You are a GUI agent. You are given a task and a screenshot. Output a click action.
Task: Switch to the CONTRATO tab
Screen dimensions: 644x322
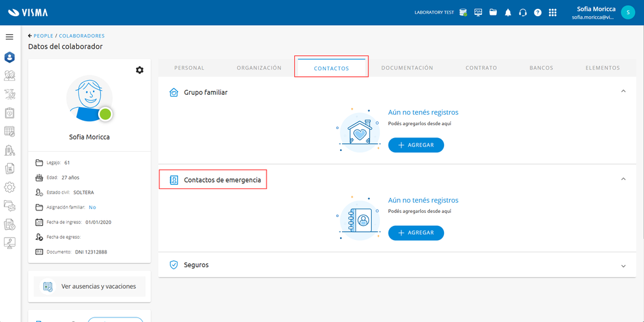click(481, 68)
